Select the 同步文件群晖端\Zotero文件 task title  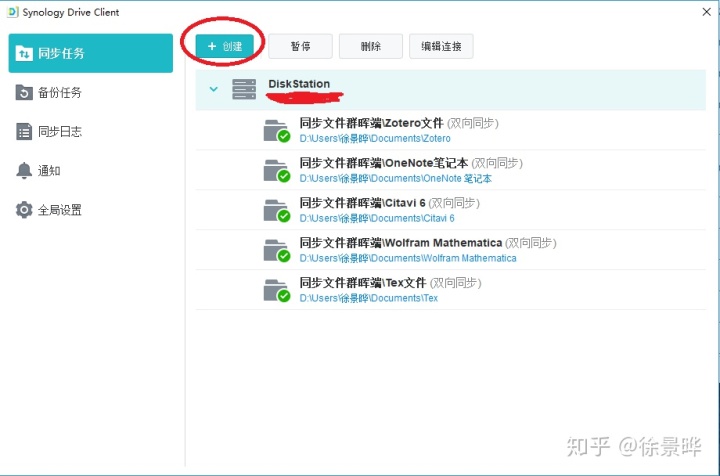click(x=371, y=123)
